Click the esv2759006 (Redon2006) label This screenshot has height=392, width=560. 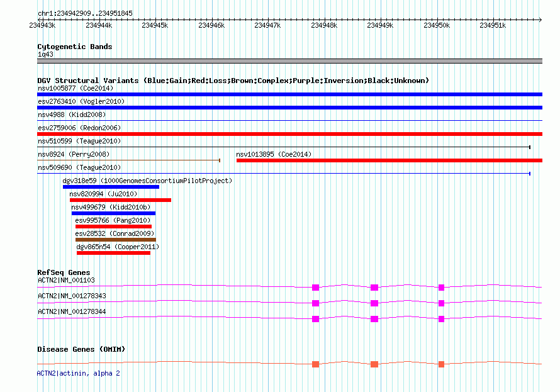79,128
